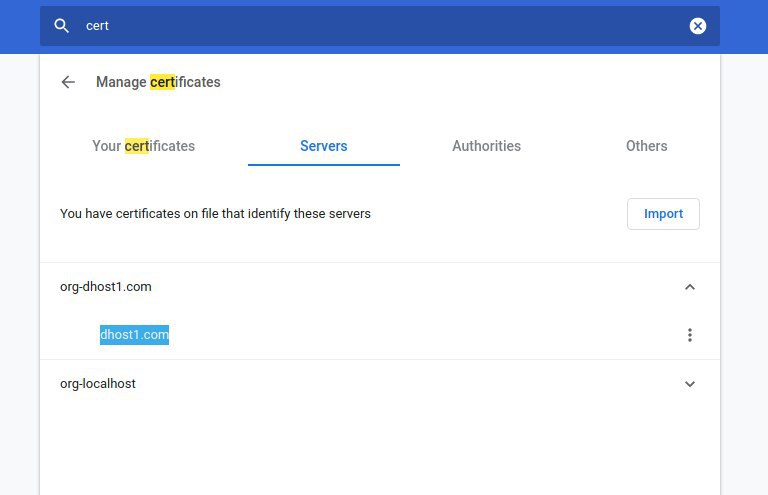Image resolution: width=768 pixels, height=495 pixels.
Task: Click the search magnifier icon
Action: click(61, 26)
